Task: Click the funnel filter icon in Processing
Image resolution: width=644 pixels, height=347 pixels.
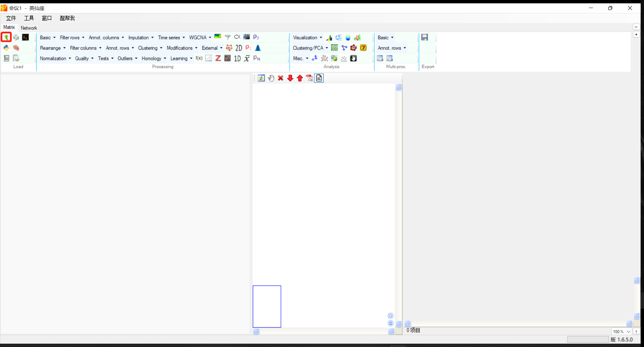Action: [x=228, y=37]
